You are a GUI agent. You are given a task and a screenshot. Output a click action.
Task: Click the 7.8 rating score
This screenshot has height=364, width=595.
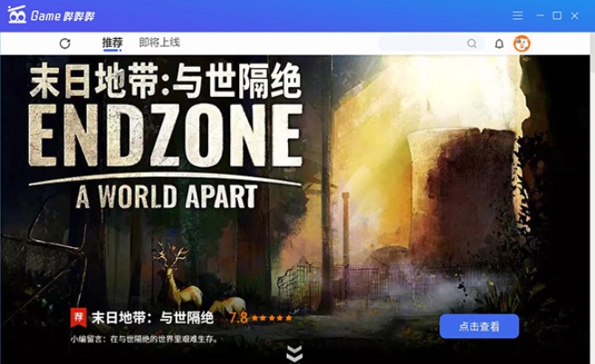coord(238,318)
